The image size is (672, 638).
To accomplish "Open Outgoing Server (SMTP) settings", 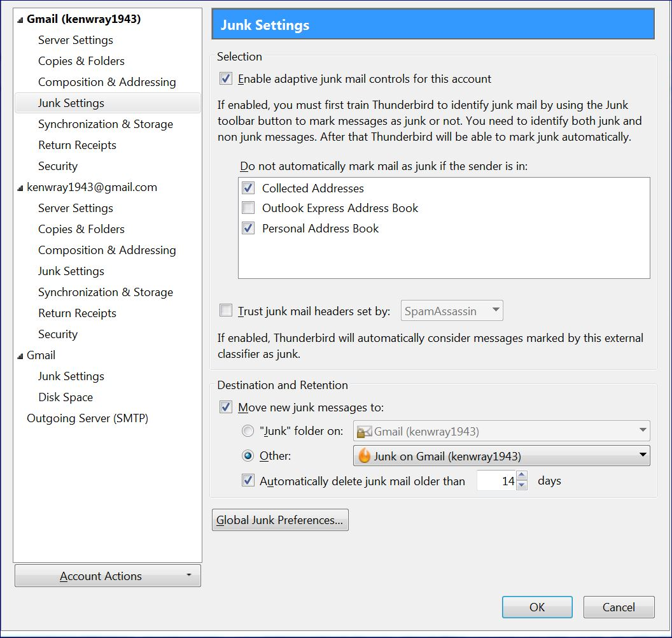I will [87, 418].
